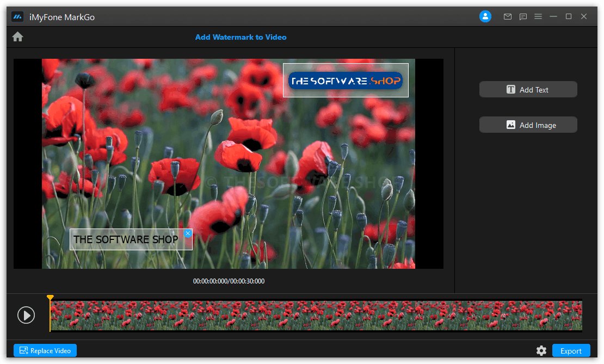
Task: Click the yellow timeline playhead marker
Action: [50, 298]
